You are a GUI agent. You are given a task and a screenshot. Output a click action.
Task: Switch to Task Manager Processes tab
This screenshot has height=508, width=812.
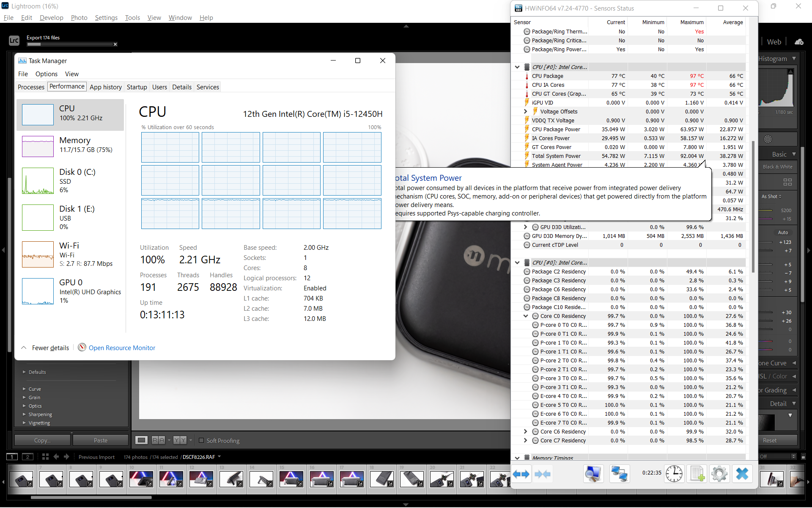(31, 87)
